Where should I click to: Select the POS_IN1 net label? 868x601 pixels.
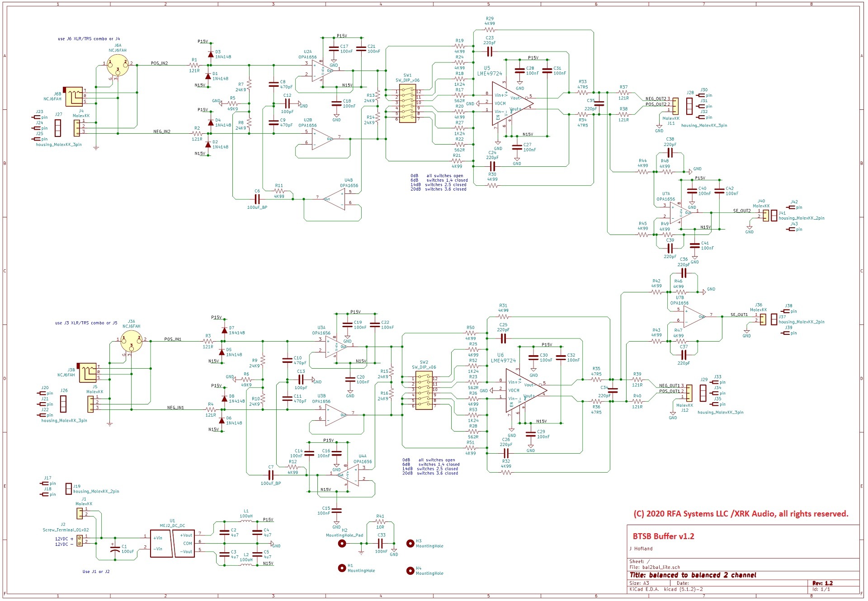tap(173, 339)
